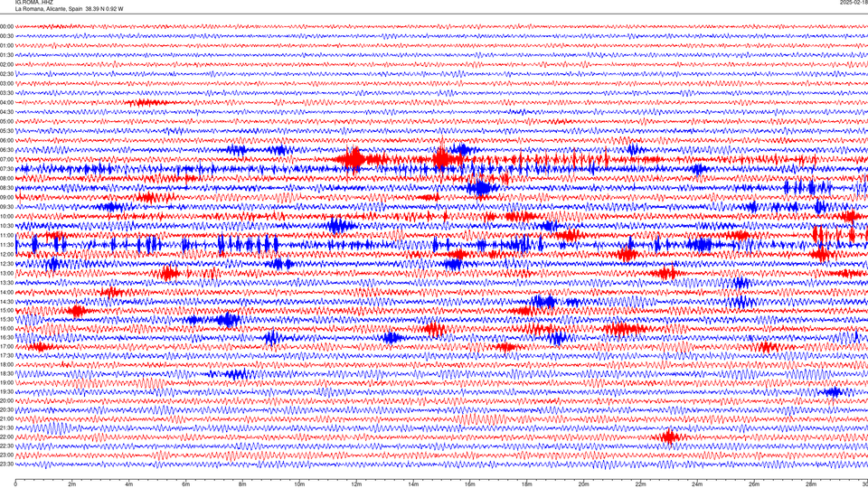Select the 03:30 time row label
Screen dimensions: 868x488
point(6,93)
